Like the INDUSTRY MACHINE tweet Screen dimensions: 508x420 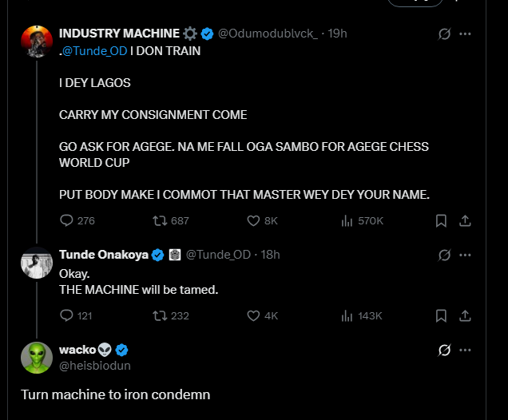click(253, 220)
